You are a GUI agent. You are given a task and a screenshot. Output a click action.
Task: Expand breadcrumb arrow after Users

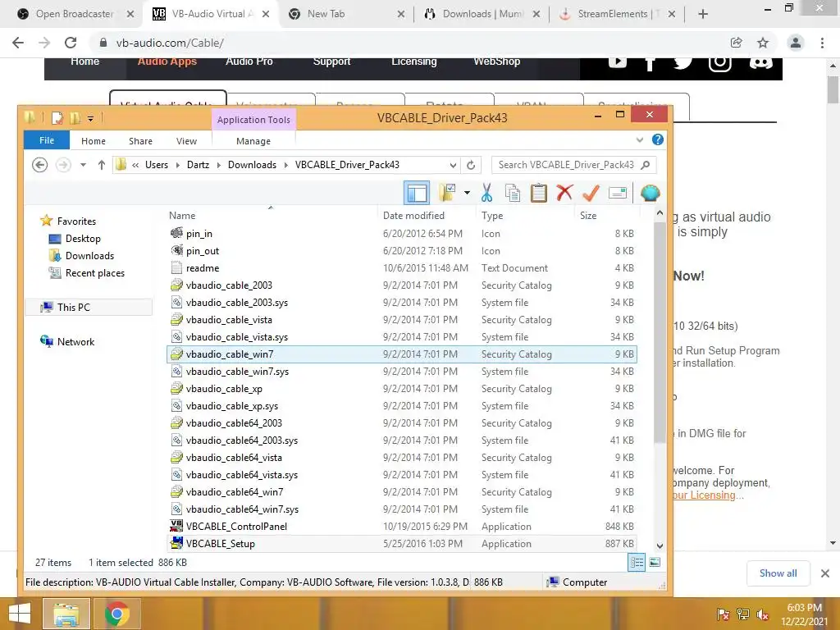tap(178, 165)
